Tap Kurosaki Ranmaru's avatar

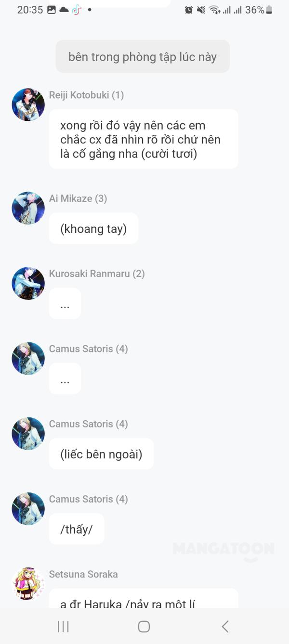tap(28, 283)
